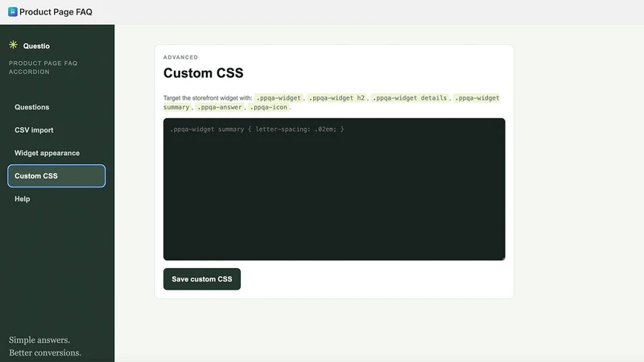This screenshot has height=362, width=644.
Task: Click the .ppqa-icon selector tag
Action: coord(269,107)
